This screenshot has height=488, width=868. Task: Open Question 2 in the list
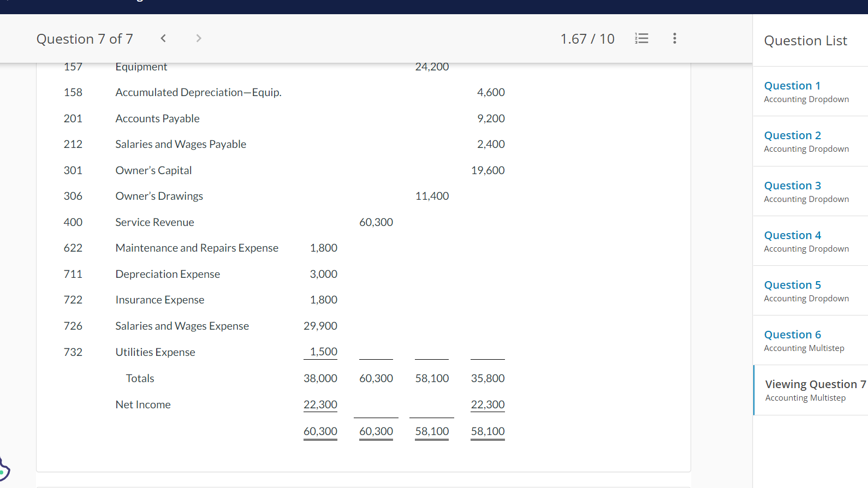(810, 141)
